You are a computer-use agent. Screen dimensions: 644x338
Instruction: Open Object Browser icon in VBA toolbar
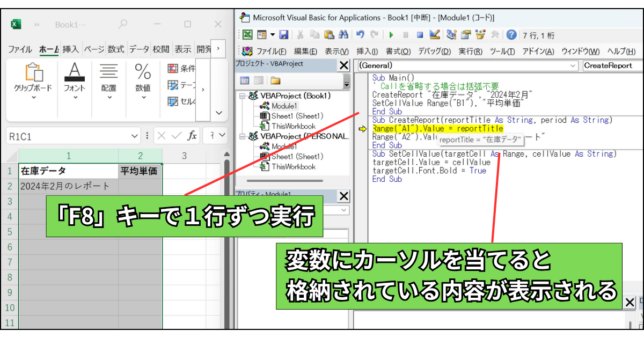click(480, 35)
